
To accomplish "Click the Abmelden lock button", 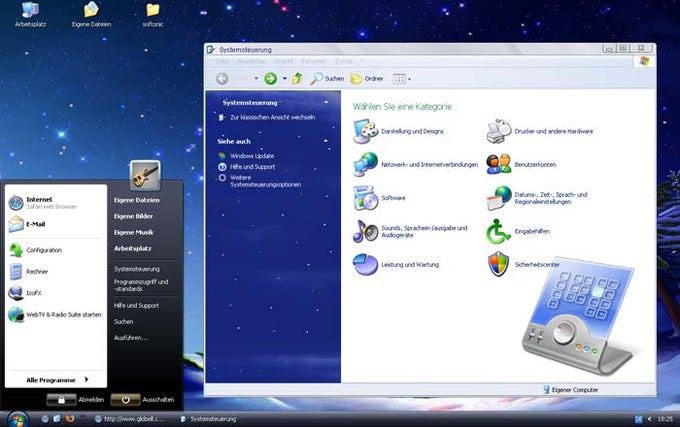I will click(61, 400).
